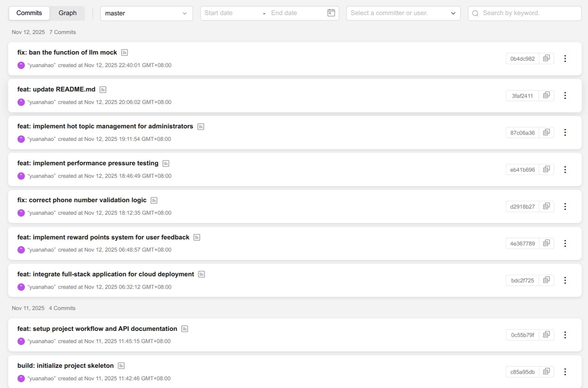Show details icon beside phone number validation title
588x388 pixels.
154,200
